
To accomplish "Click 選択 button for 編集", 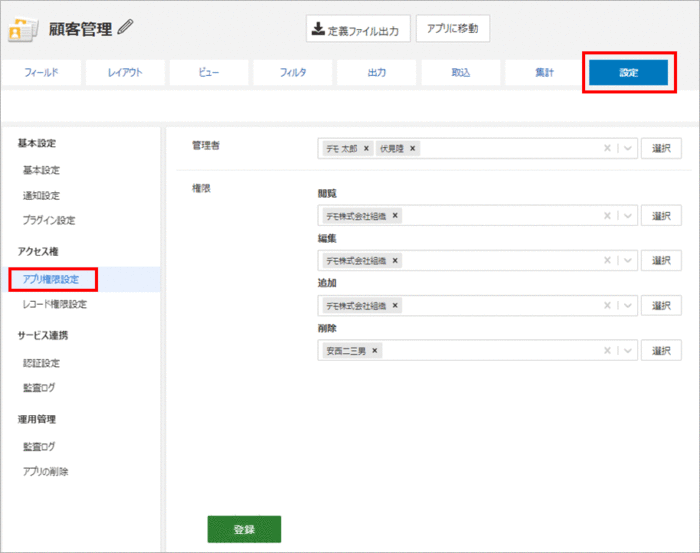I will tap(661, 260).
